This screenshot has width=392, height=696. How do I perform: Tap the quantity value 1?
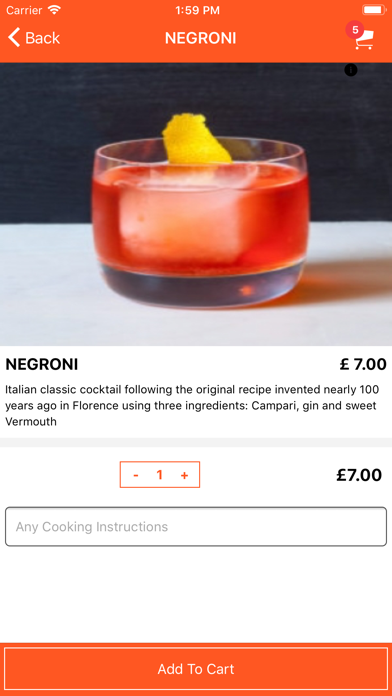click(160, 475)
